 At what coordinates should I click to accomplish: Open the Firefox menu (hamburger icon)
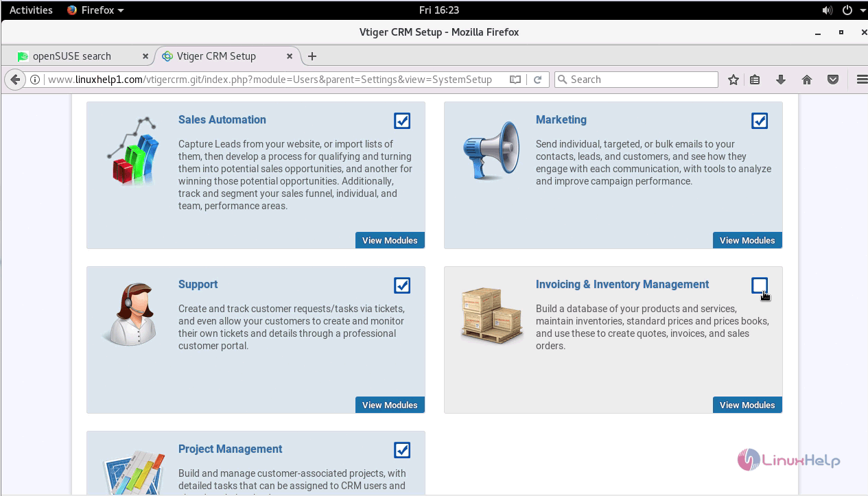(x=862, y=79)
